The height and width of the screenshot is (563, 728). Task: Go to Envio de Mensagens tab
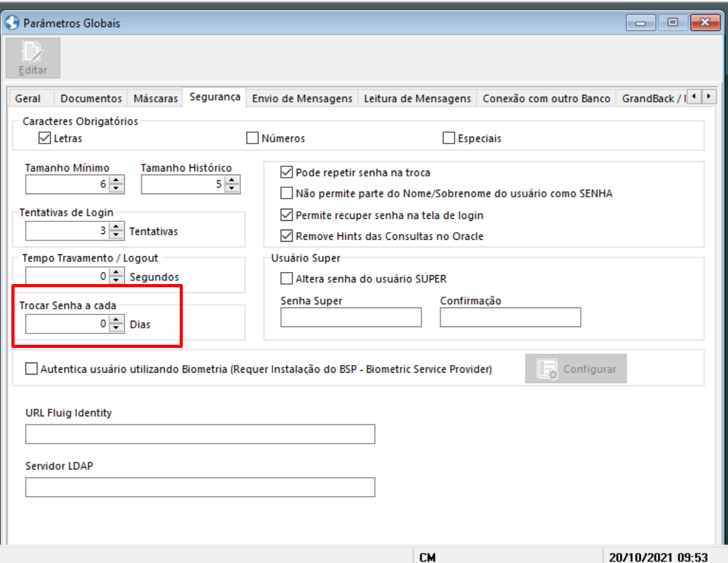(302, 99)
